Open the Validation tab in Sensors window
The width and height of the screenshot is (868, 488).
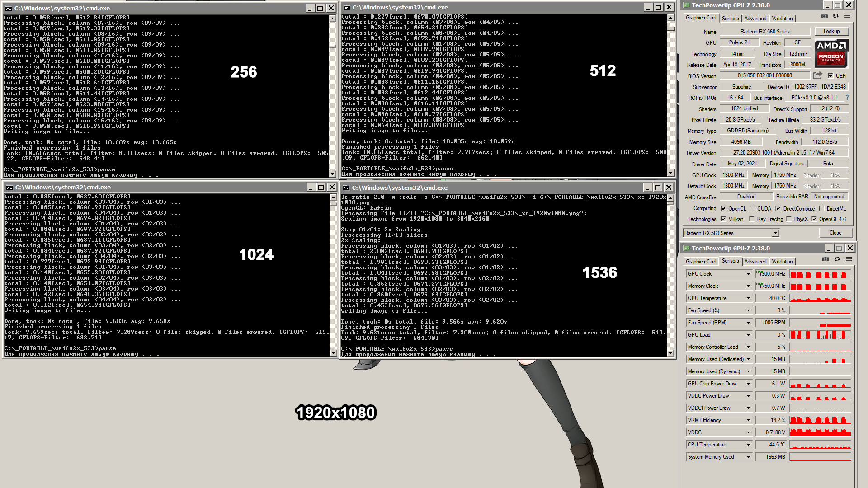[782, 261]
